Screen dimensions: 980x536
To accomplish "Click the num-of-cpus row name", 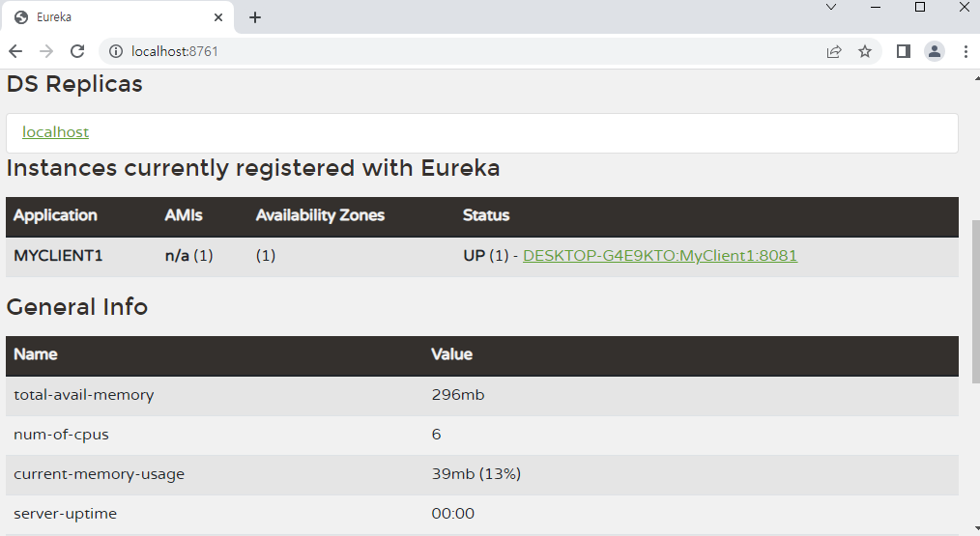I will (61, 435).
